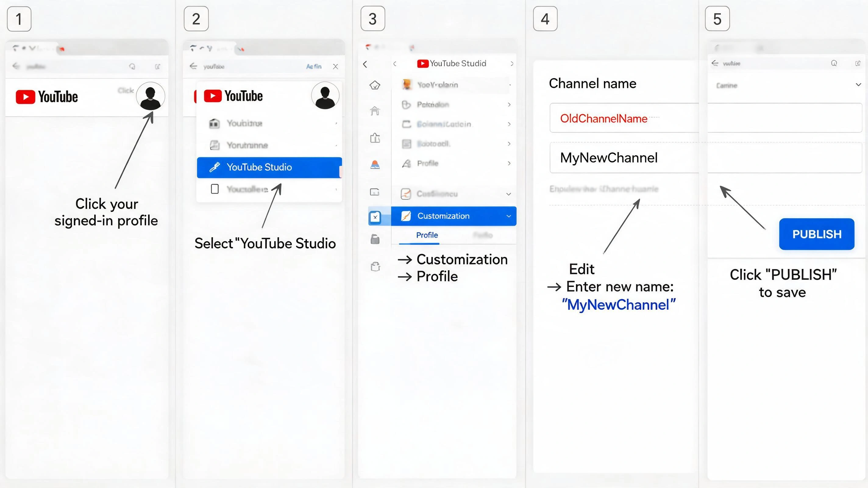868x488 pixels.
Task: Click the 'MyNewChannel' channel name field
Action: point(624,157)
